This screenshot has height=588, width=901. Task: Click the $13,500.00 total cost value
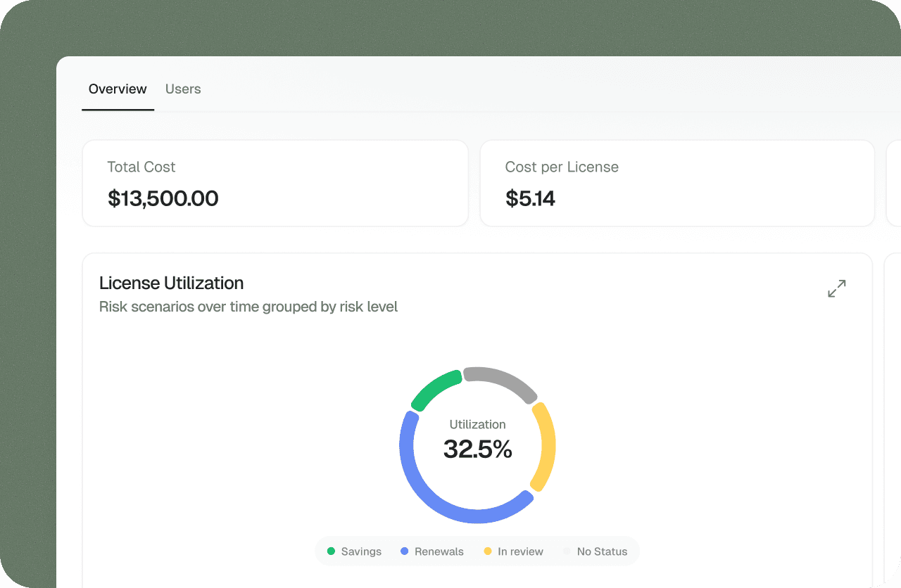click(x=163, y=198)
